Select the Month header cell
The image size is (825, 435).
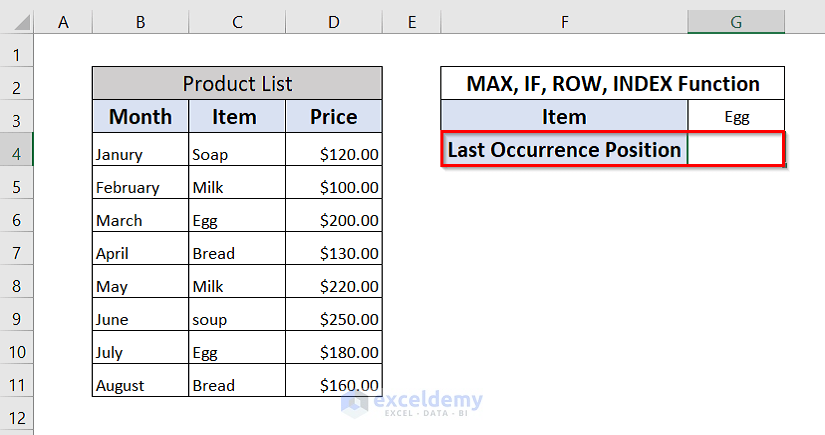click(140, 117)
